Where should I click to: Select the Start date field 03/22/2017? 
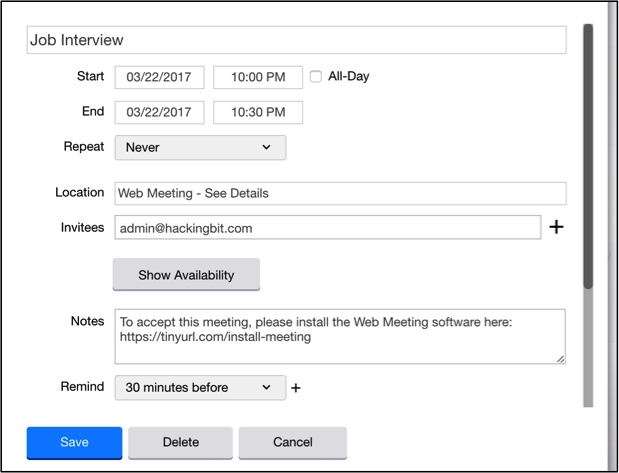point(160,77)
